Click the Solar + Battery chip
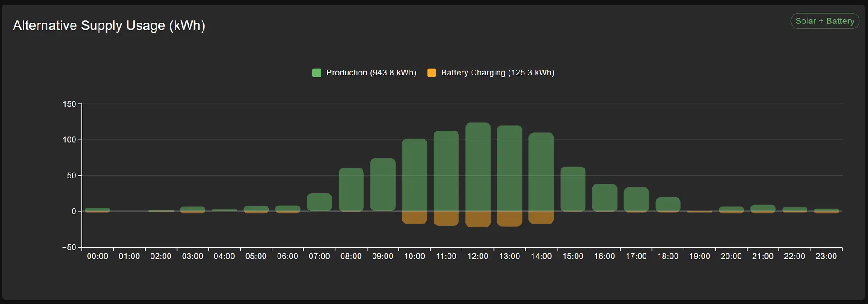This screenshot has height=304, width=868. pos(824,21)
